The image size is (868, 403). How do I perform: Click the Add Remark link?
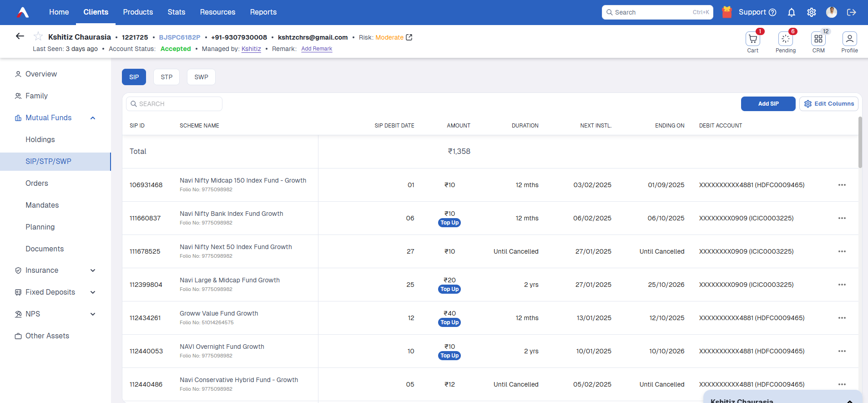tap(317, 49)
